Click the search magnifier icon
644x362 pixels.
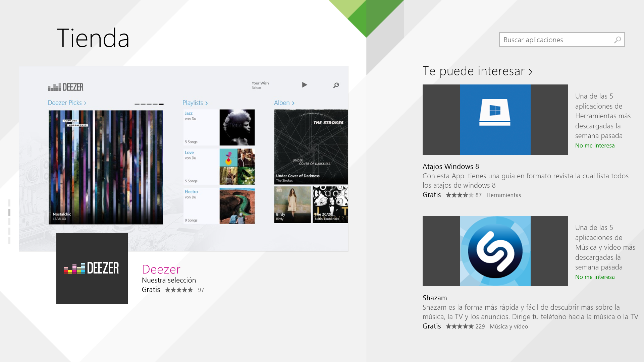617,40
